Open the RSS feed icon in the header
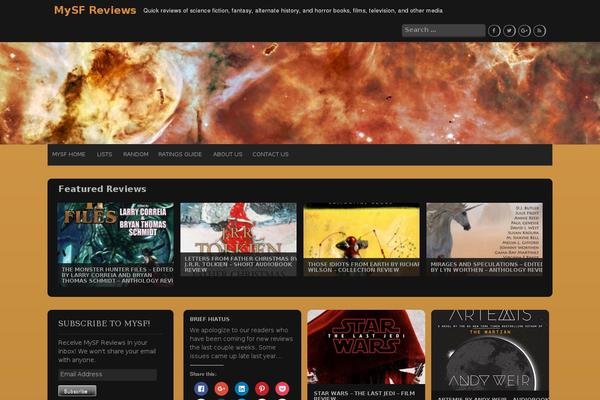The image size is (600, 400). tap(540, 31)
